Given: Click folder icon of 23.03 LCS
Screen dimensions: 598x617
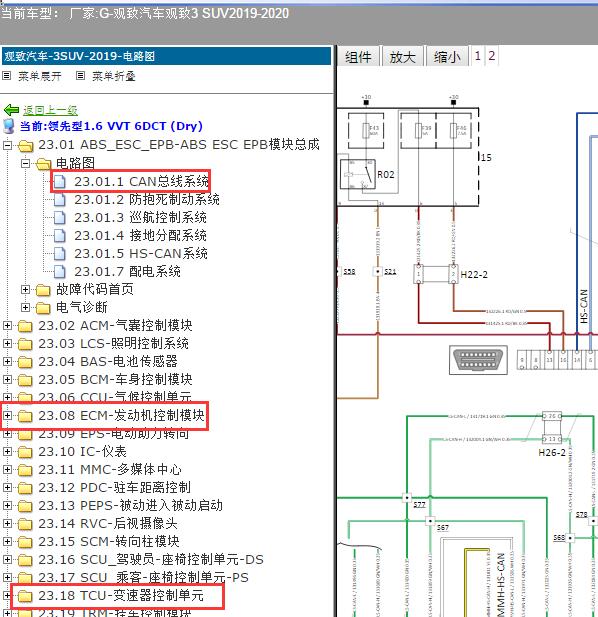Looking at the screenshot, I should [x=25, y=344].
